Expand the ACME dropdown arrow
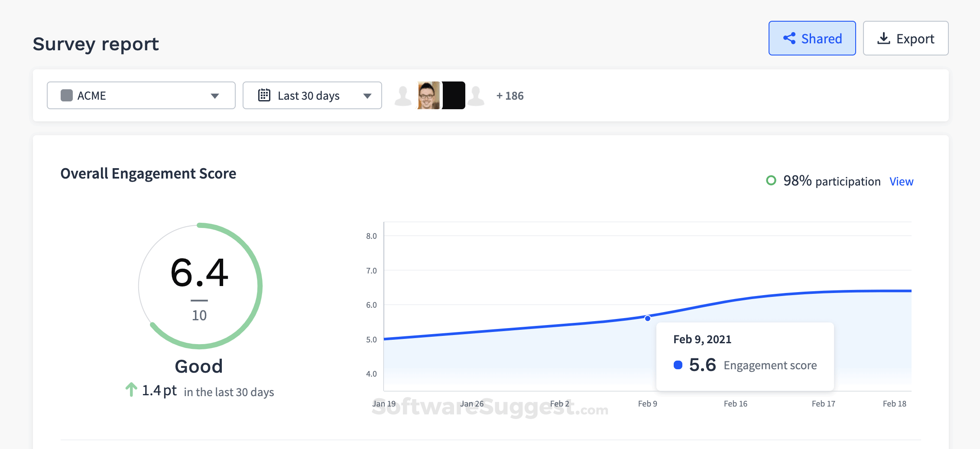 pyautogui.click(x=214, y=96)
